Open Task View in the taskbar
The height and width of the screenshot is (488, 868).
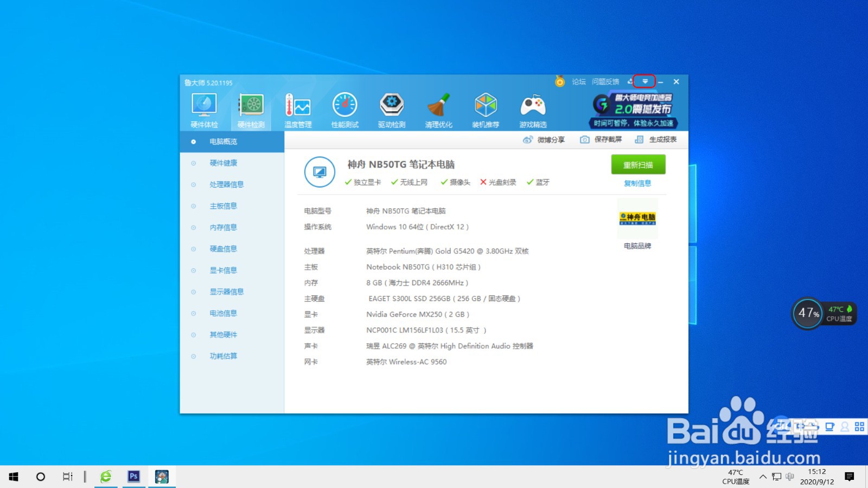[x=67, y=477]
